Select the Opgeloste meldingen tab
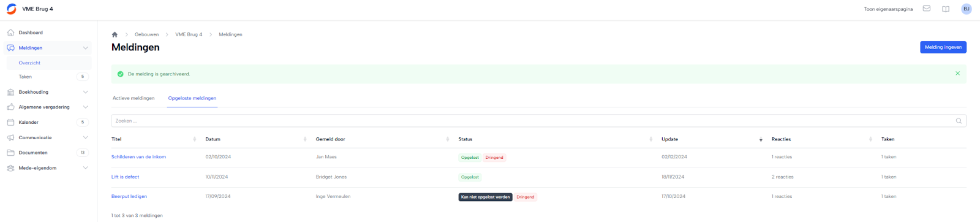The image size is (980, 222). click(x=192, y=98)
